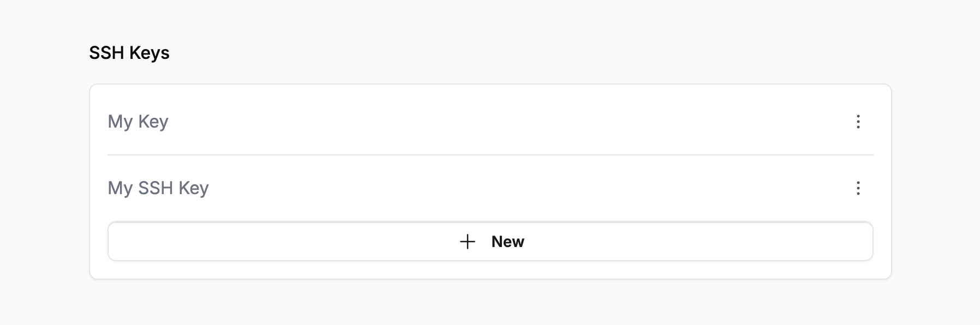Click the vertical ellipsis in My SSH Key row
The image size is (980, 325).
click(x=858, y=188)
